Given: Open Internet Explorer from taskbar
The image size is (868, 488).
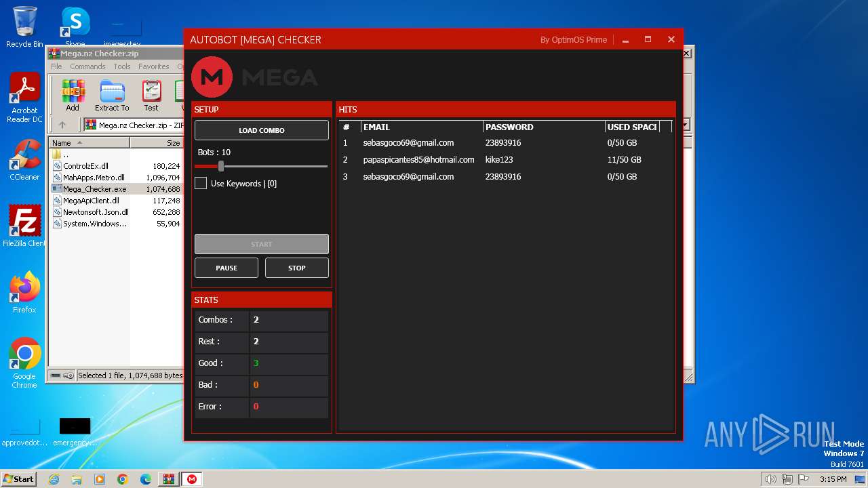Looking at the screenshot, I should (x=54, y=479).
